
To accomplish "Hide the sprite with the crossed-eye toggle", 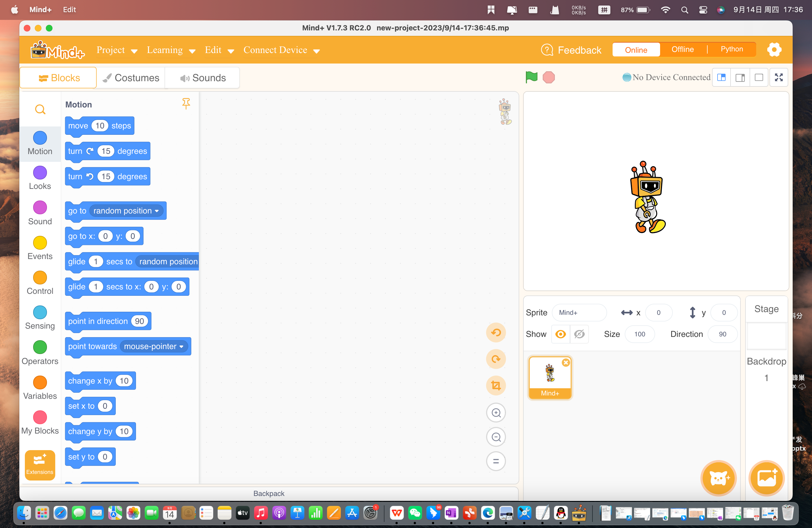I will click(579, 334).
